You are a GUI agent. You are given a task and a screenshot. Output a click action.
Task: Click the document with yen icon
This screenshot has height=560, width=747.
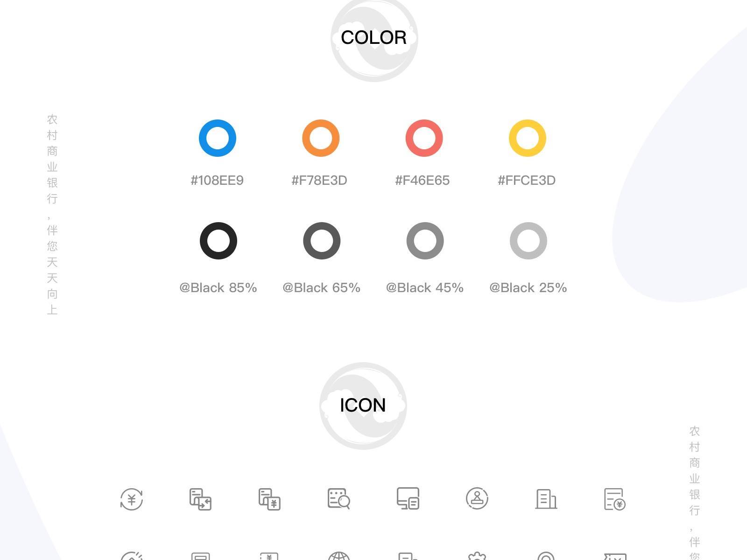269,499
